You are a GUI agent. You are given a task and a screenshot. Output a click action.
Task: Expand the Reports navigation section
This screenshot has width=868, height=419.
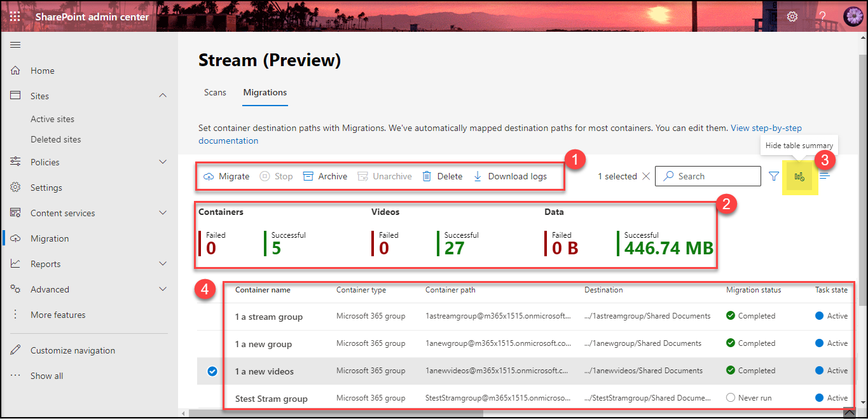163,264
